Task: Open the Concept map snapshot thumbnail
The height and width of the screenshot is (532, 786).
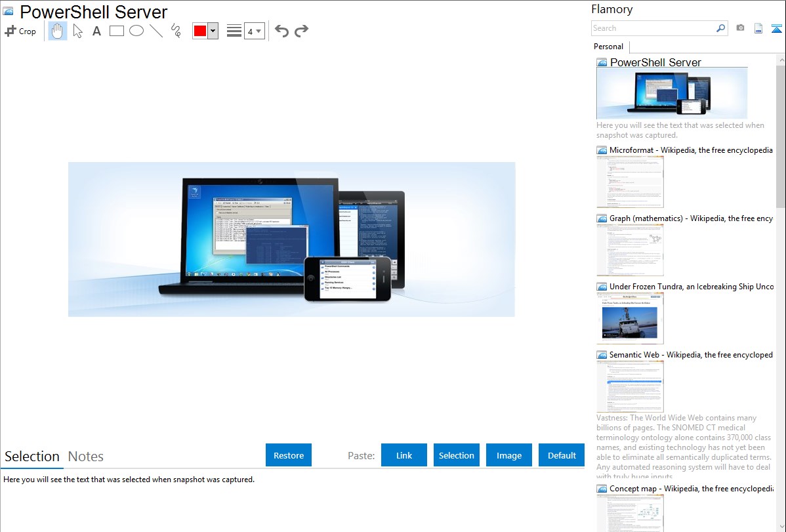Action: coord(630,514)
